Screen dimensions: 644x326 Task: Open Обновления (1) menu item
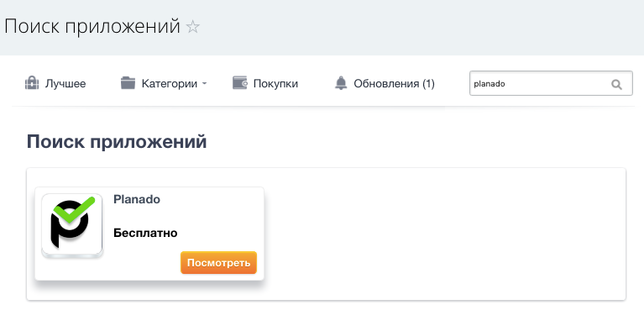tap(395, 84)
